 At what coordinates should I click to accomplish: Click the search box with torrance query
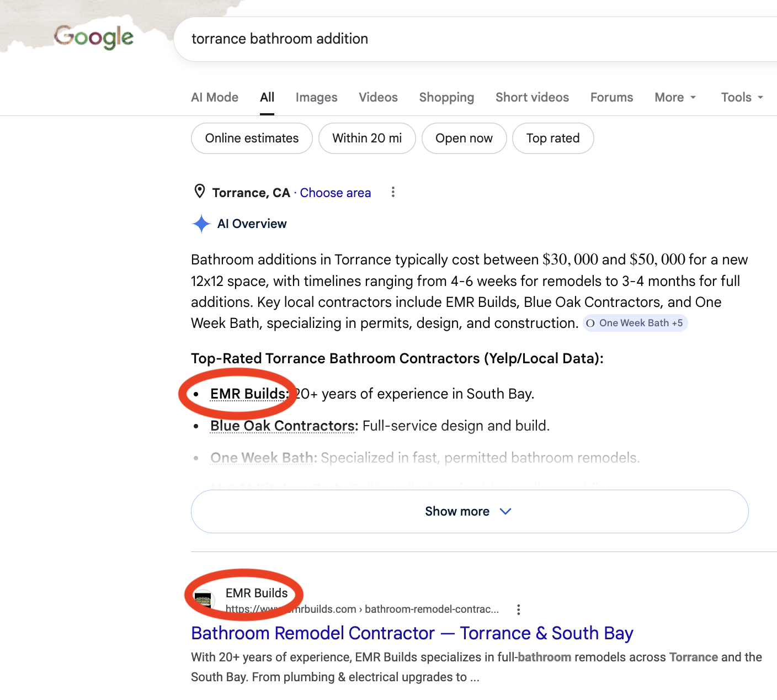coord(475,39)
